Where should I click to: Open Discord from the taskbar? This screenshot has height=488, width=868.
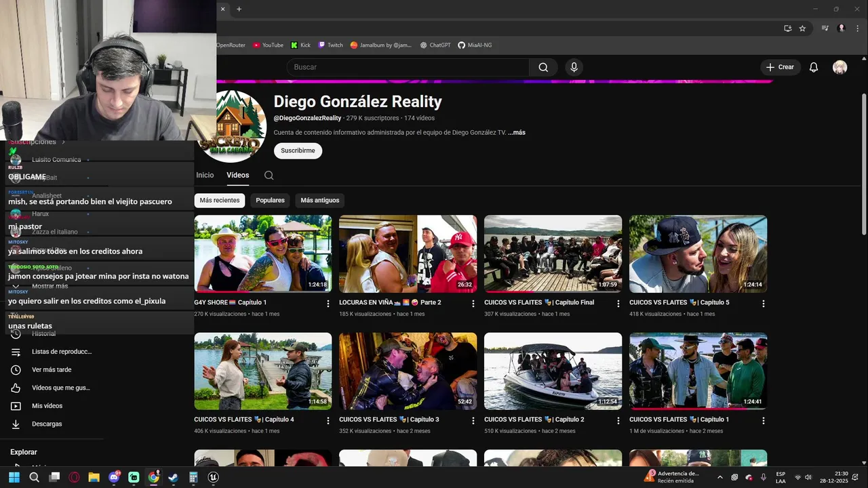(114, 477)
